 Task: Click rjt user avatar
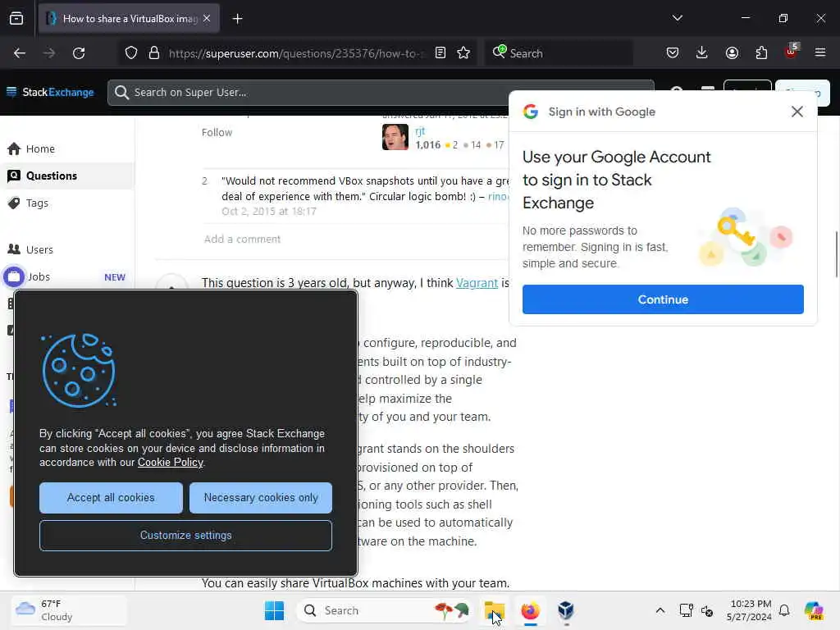pyautogui.click(x=395, y=137)
